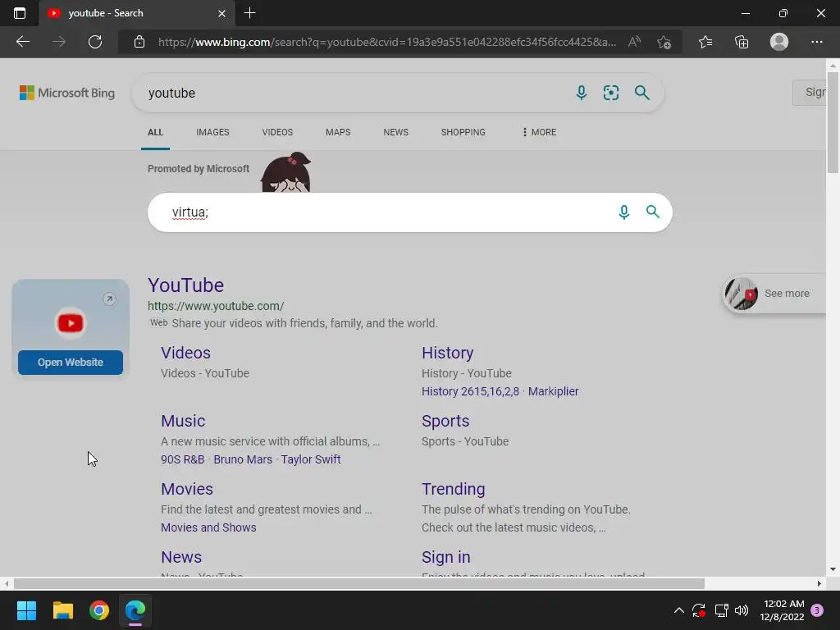Screen dimensions: 840x630
Task: Open Bing visual search camera icon
Action: pyautogui.click(x=610, y=93)
